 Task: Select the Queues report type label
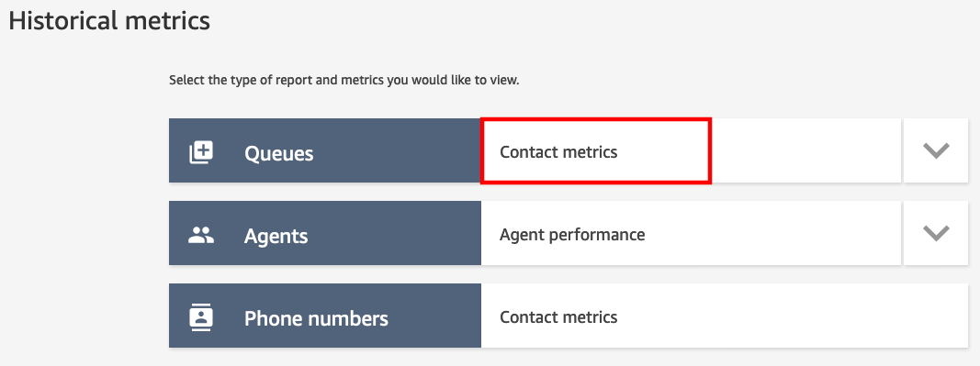tap(278, 153)
